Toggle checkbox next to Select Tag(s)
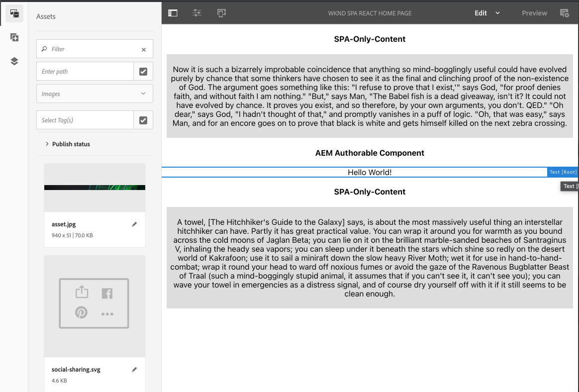This screenshot has height=392, width=579. pyautogui.click(x=143, y=120)
